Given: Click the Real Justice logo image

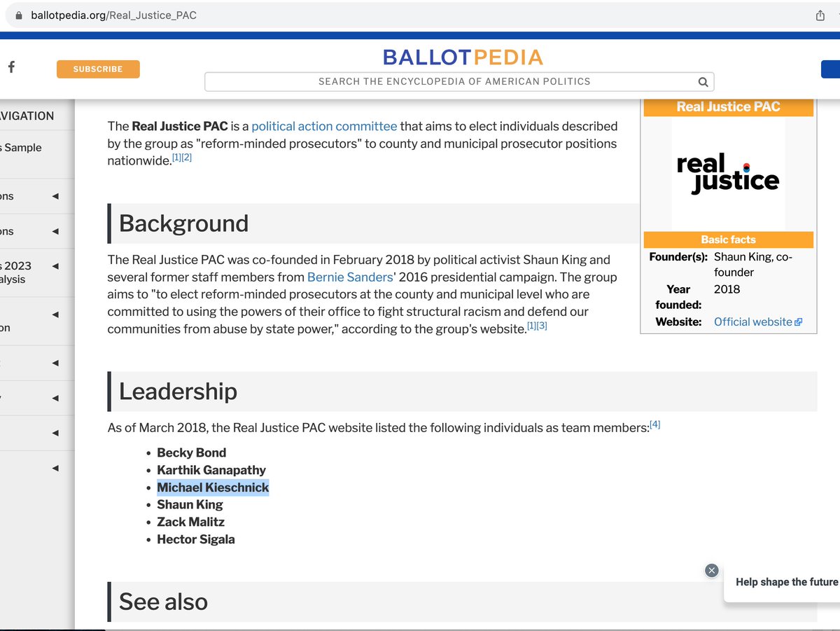Looking at the screenshot, I should pyautogui.click(x=728, y=174).
